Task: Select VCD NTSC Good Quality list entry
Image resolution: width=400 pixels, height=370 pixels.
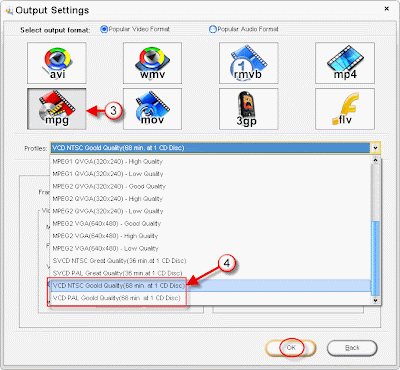Action: [211, 286]
